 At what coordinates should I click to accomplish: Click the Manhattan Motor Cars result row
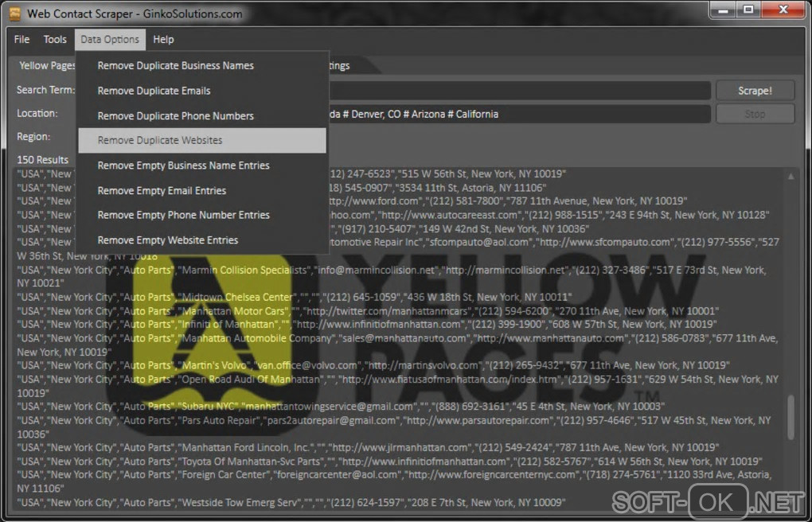tap(368, 311)
